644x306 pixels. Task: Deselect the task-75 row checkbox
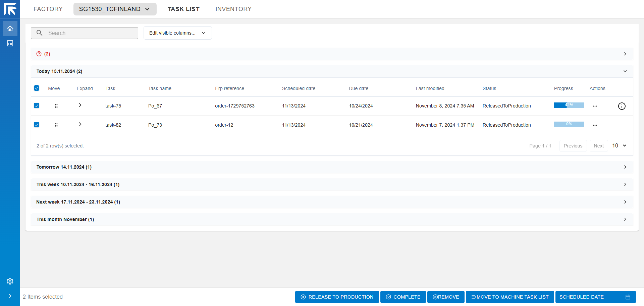(x=37, y=105)
